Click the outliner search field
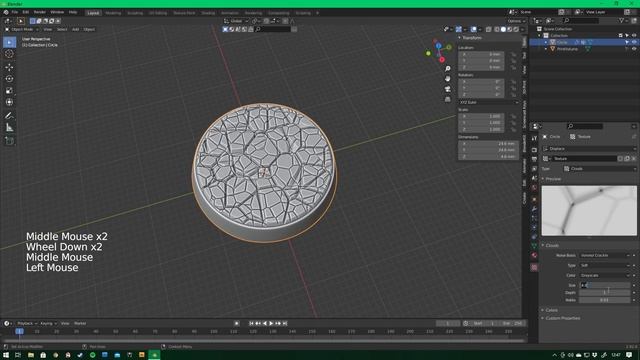Screen dimensions: 640x360 click(581, 20)
